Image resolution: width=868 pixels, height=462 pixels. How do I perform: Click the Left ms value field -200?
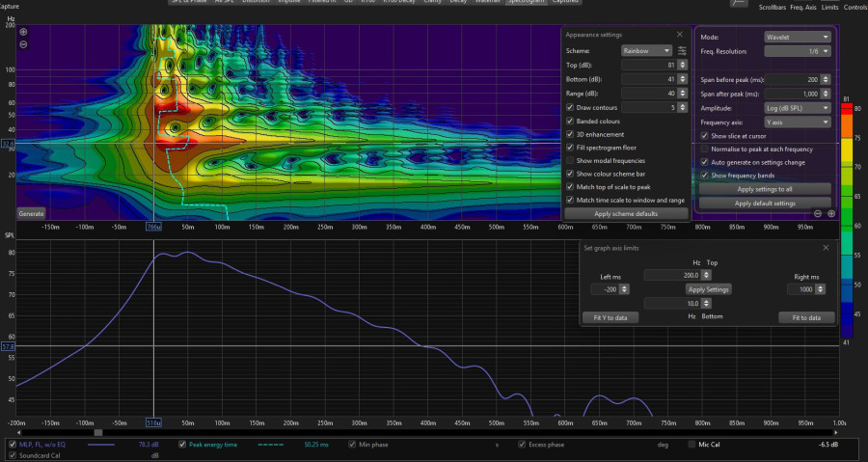click(x=605, y=289)
